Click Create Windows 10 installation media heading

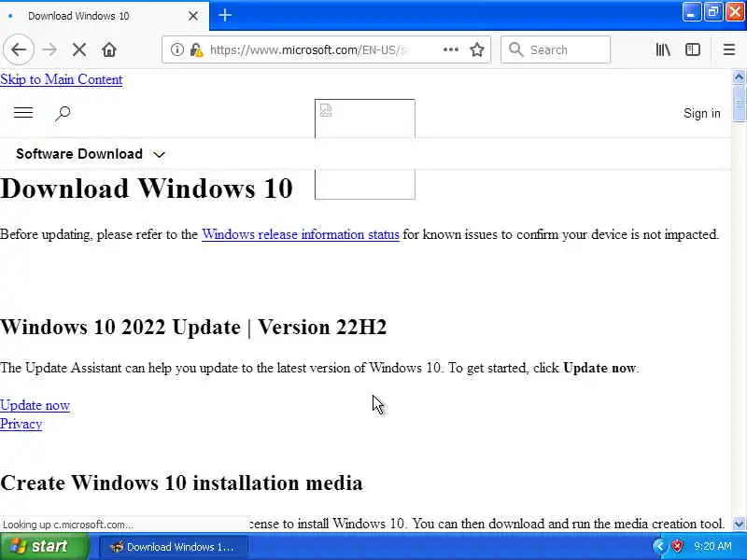(x=181, y=483)
